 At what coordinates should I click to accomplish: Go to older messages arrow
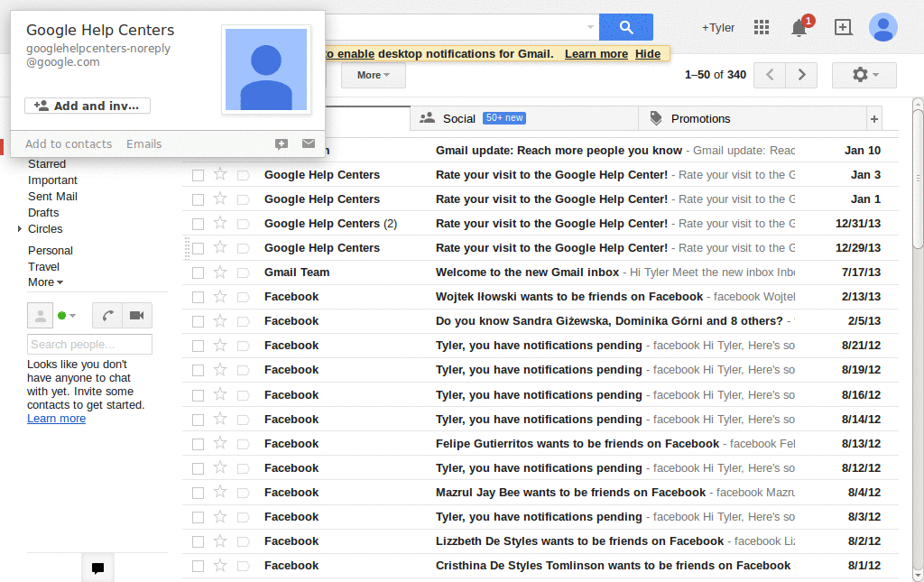pos(801,75)
